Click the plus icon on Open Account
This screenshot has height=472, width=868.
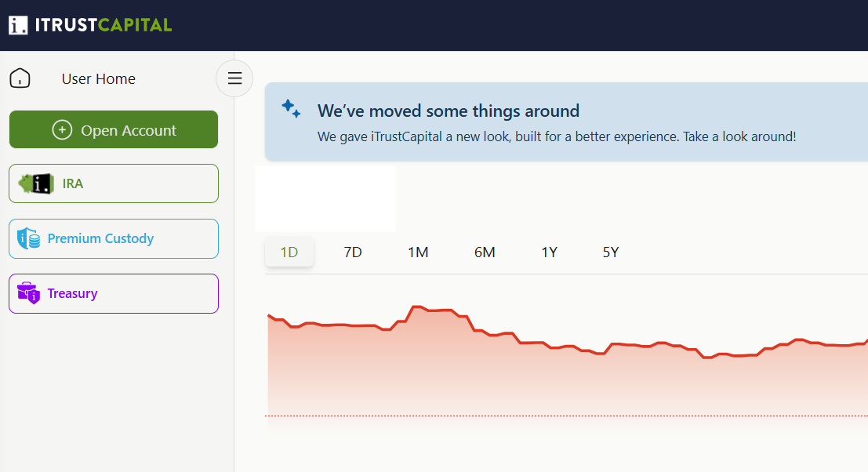pyautogui.click(x=62, y=130)
